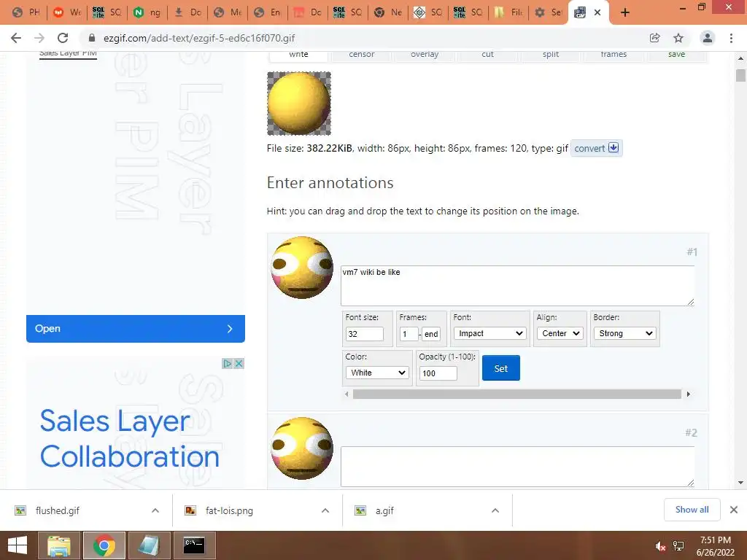
Task: Close the downloads bar
Action: tap(734, 510)
